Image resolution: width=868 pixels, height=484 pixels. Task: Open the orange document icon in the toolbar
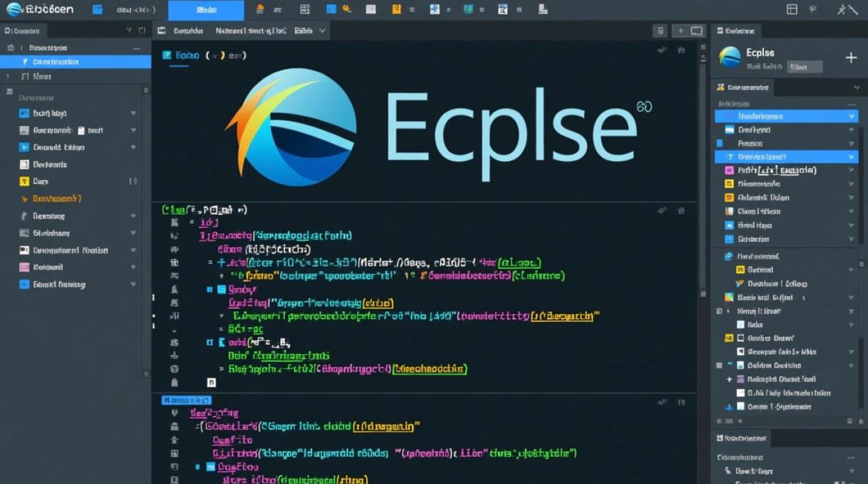(x=395, y=10)
